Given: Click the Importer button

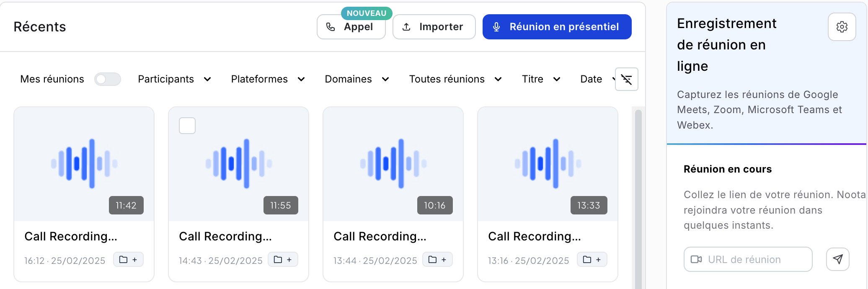Looking at the screenshot, I should 434,27.
